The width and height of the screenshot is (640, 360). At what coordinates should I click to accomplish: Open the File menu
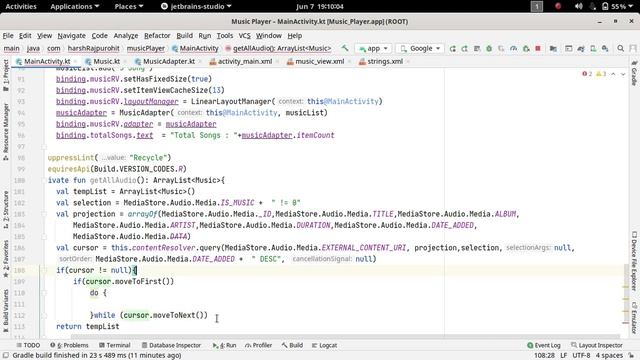click(x=8, y=36)
